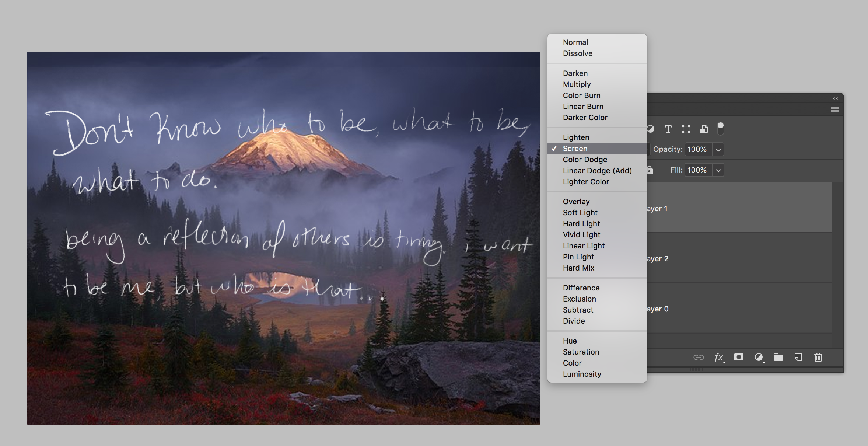Open the Opacity dropdown arrow
The height and width of the screenshot is (446, 868).
[718, 150]
